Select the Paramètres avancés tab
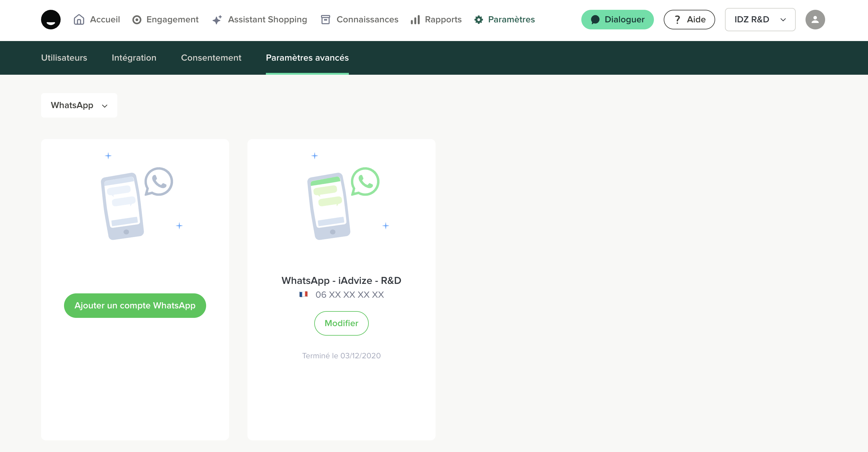 click(x=307, y=58)
